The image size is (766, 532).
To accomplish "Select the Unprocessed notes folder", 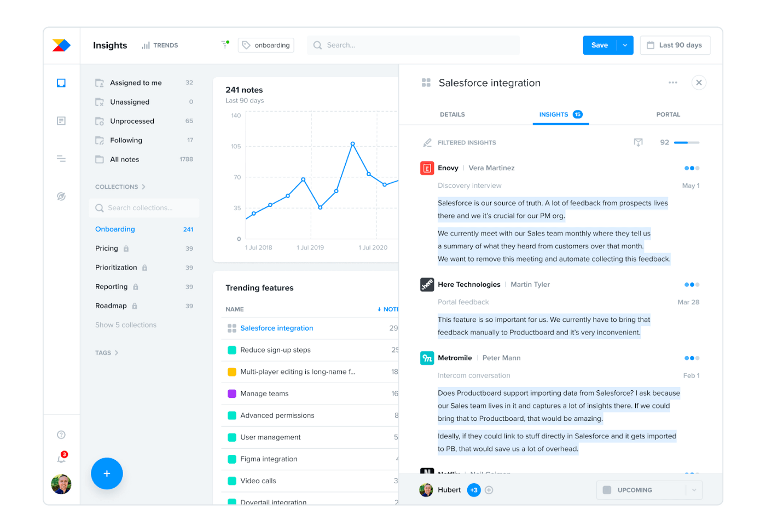I will coord(144,121).
